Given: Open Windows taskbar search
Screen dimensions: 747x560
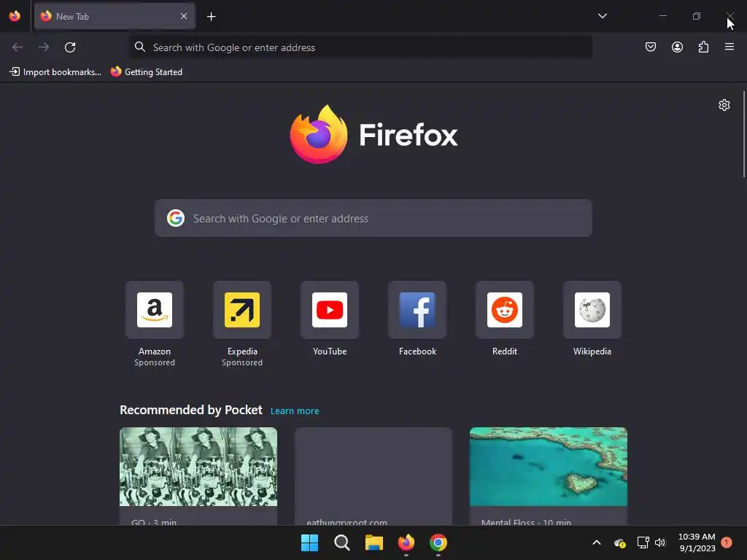Looking at the screenshot, I should (341, 542).
